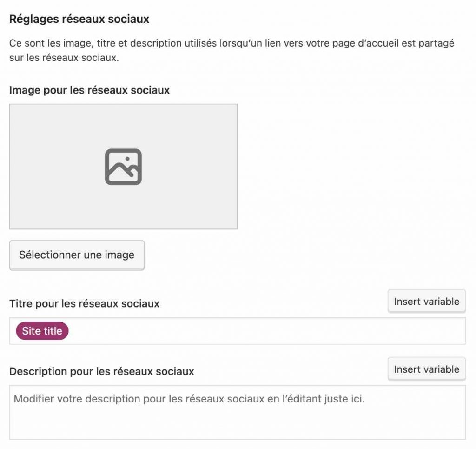Open the variable picker for the title

pyautogui.click(x=426, y=301)
